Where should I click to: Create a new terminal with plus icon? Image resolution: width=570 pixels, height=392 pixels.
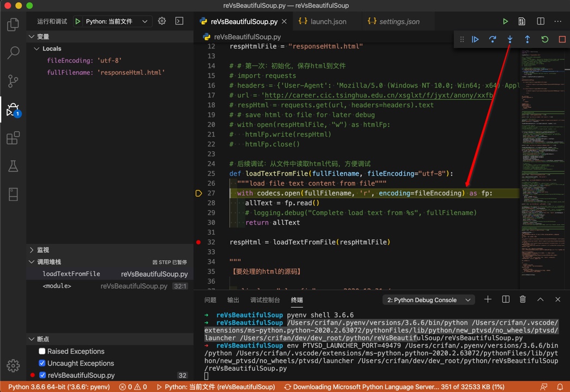(488, 299)
